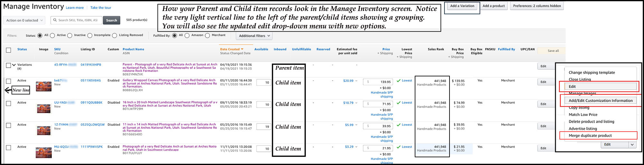The height and width of the screenshot is (165, 644).
Task: Select Amazon under Fulfilled By filter
Action: [187, 35]
